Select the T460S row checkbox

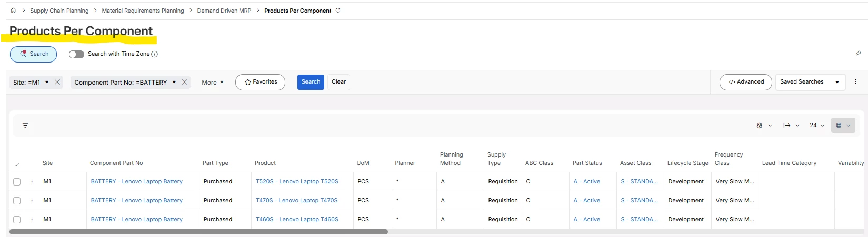click(x=17, y=220)
